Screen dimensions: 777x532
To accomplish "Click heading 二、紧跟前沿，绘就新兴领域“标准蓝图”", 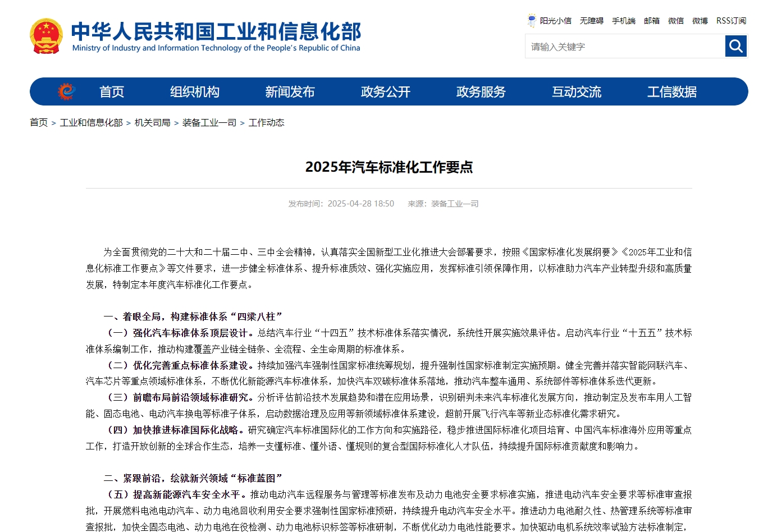I will click(193, 478).
